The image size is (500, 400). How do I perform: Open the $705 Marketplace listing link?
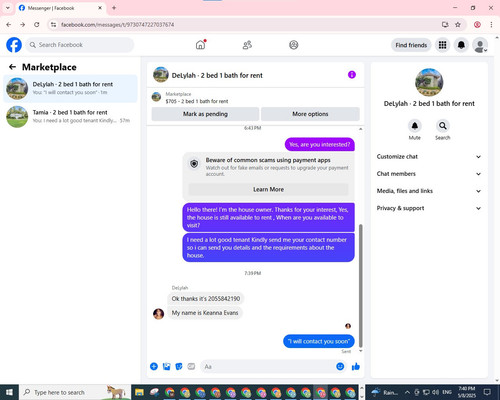point(197,101)
